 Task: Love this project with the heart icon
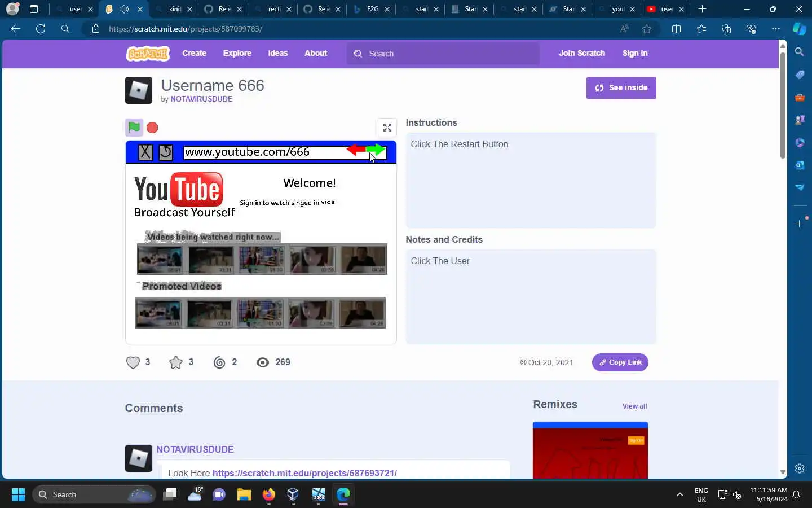pyautogui.click(x=133, y=362)
